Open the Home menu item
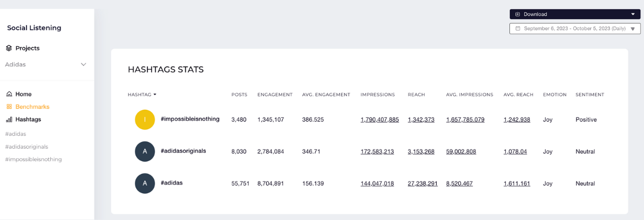 [x=24, y=94]
